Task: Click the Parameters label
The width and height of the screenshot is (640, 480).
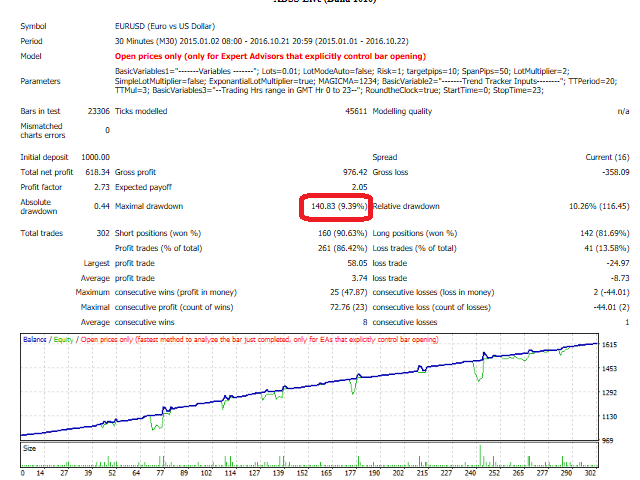Action: click(40, 81)
